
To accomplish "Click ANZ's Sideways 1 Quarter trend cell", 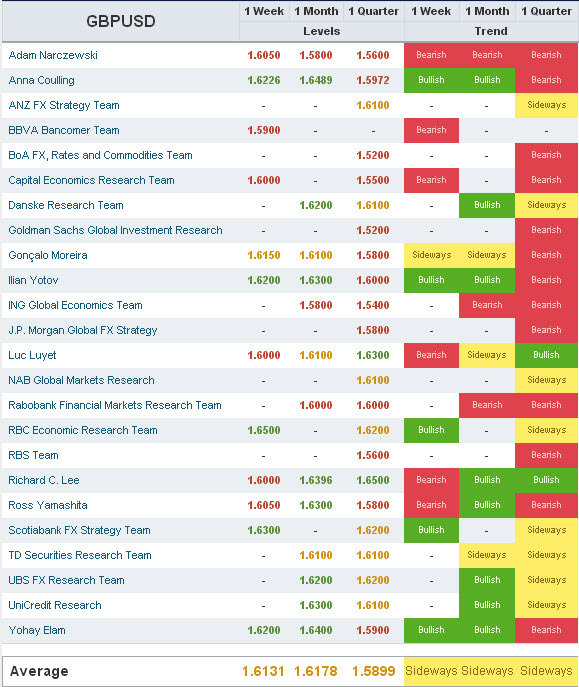I will point(547,105).
